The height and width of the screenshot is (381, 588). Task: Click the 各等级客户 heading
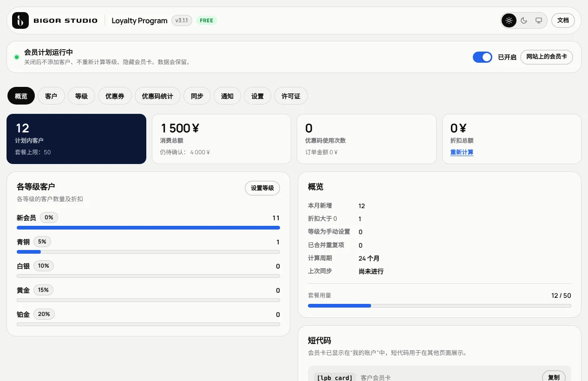click(x=36, y=187)
